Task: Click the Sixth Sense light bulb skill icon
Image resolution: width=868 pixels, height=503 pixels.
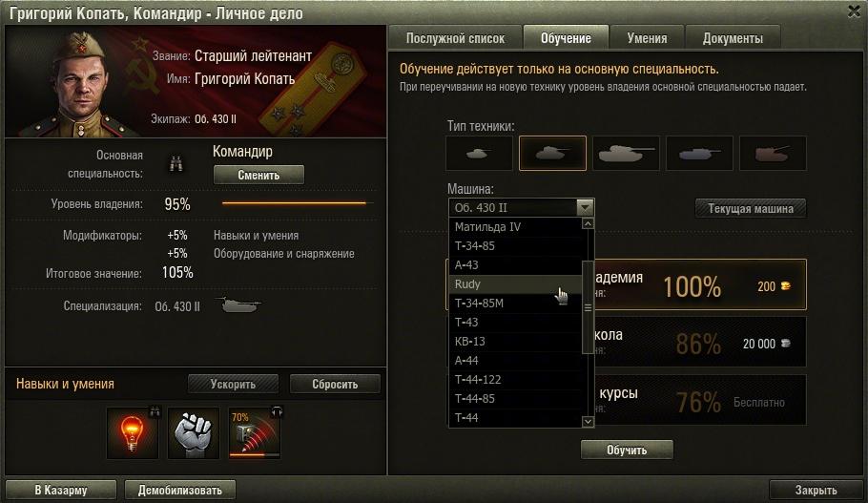Action: (133, 433)
